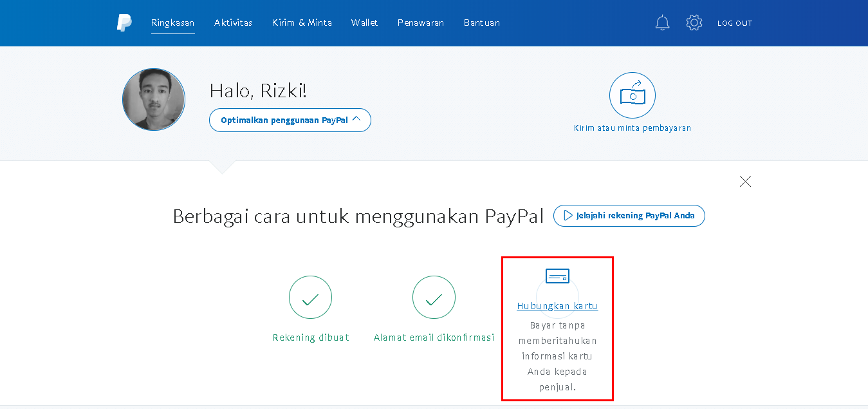
Task: Open settings via the gear icon
Action: 694,23
